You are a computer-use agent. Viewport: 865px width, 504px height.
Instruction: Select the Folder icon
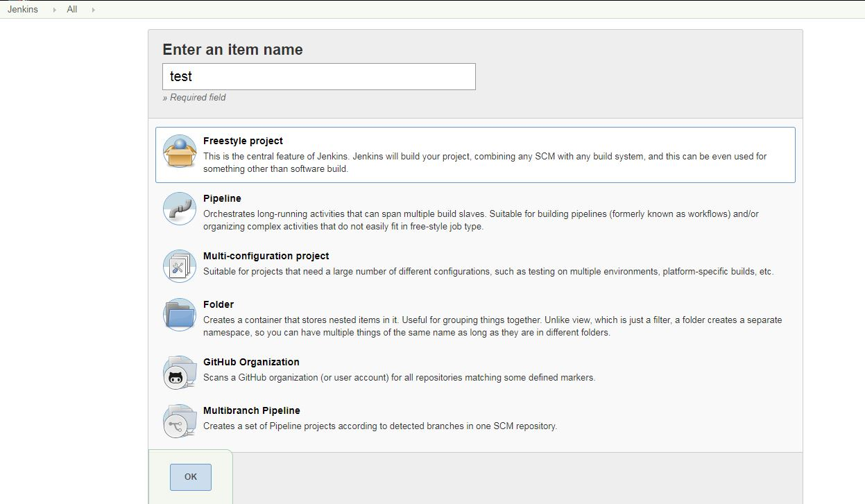tap(180, 315)
